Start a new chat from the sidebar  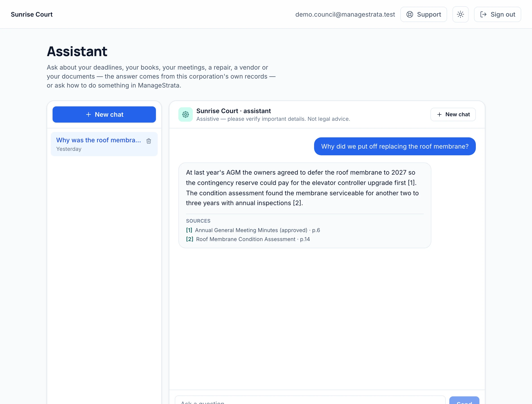[x=104, y=114]
